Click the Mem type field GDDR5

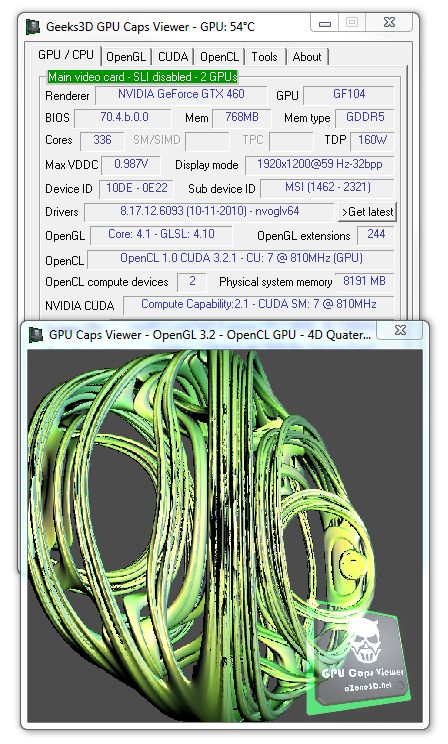(365, 117)
